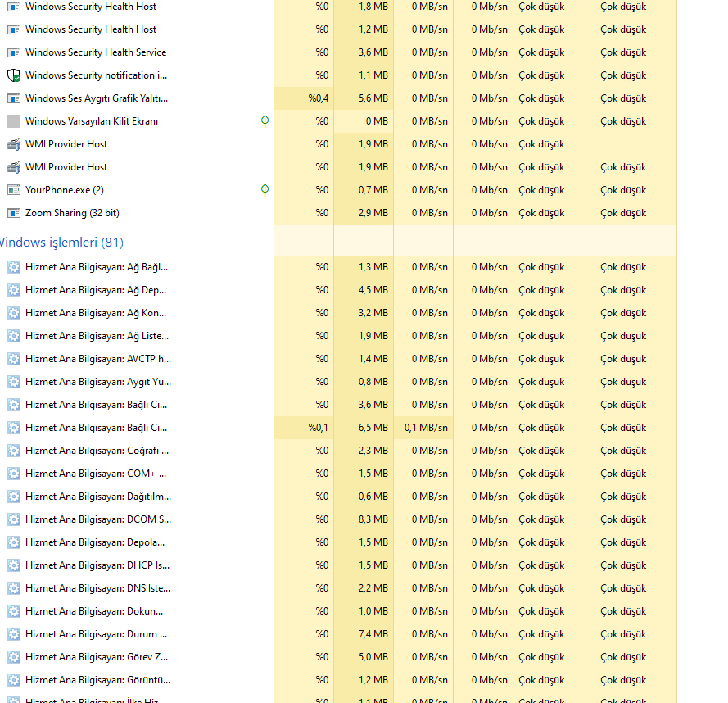Select the Hizmet Ana Bilgisayarı: DNS İste... row name
The width and height of the screenshot is (728, 703).
tap(98, 588)
